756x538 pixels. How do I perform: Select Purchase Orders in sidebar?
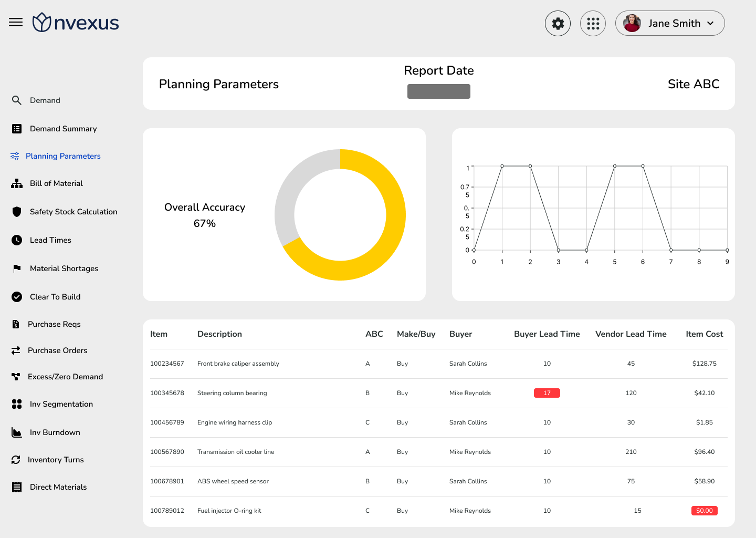pos(57,350)
